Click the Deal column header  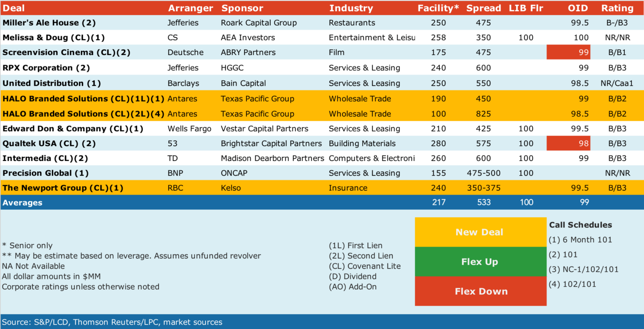pos(14,8)
